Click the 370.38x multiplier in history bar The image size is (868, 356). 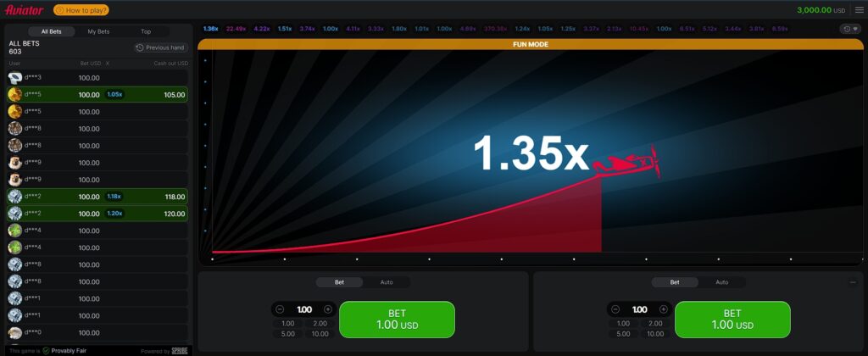495,29
